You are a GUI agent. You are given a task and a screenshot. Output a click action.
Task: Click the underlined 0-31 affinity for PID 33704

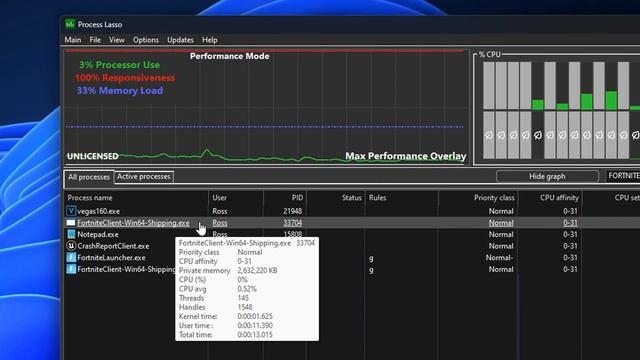click(570, 223)
